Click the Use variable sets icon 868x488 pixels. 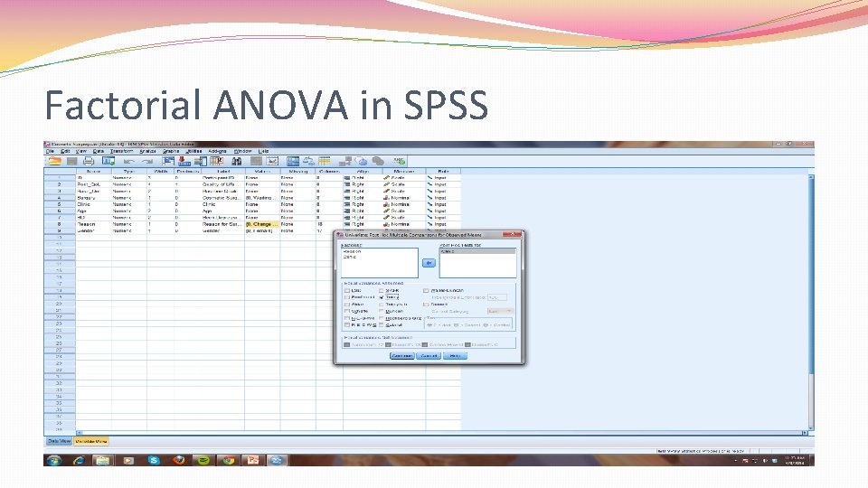click(362, 161)
